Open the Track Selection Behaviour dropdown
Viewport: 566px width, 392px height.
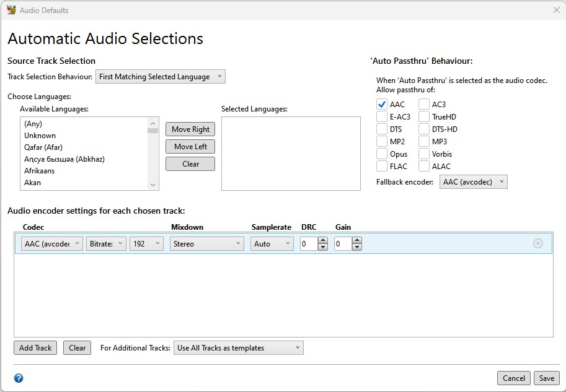pyautogui.click(x=160, y=77)
